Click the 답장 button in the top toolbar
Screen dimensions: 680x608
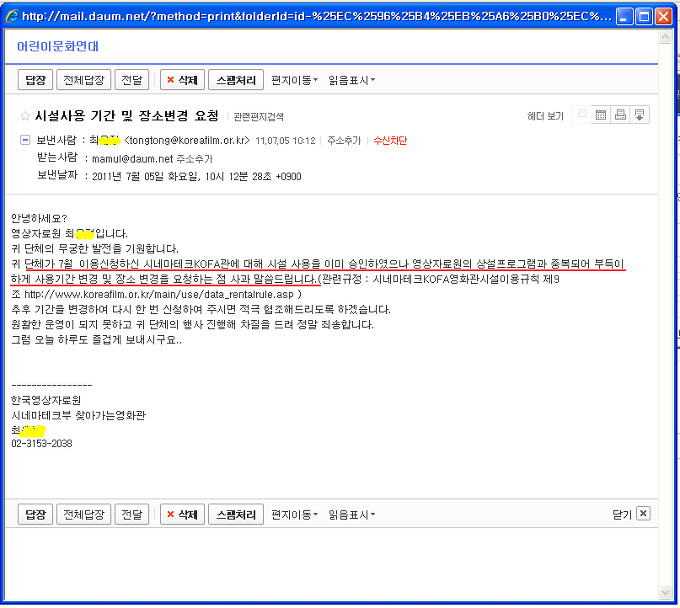35,80
